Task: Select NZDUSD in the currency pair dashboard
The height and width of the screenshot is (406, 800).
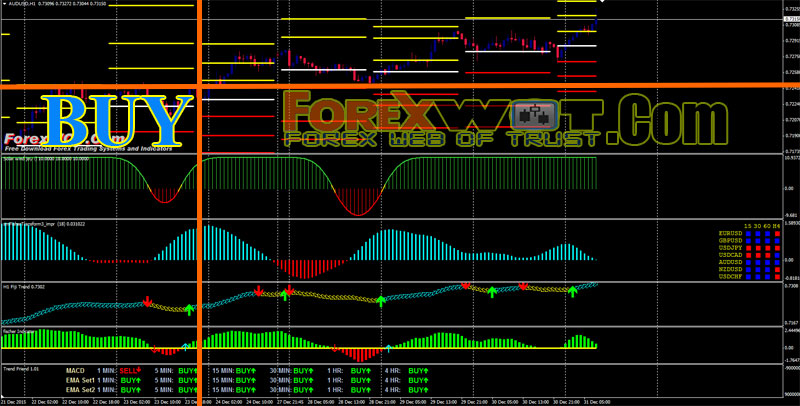Action: (x=731, y=269)
